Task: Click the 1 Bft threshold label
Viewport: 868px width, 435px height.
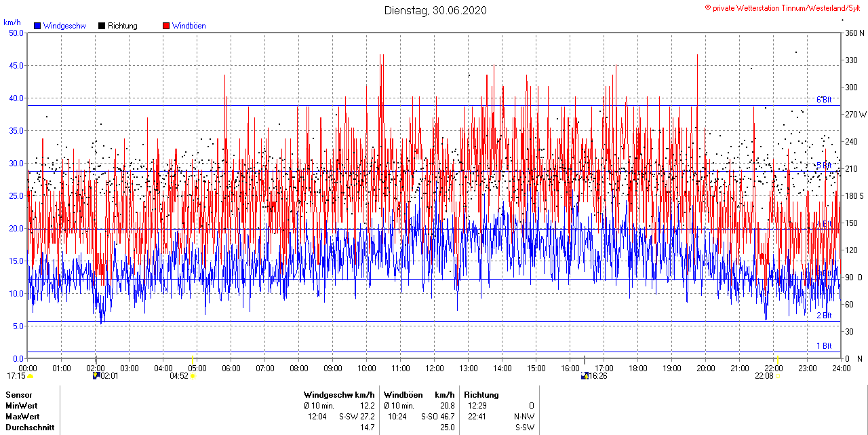Action: point(824,346)
